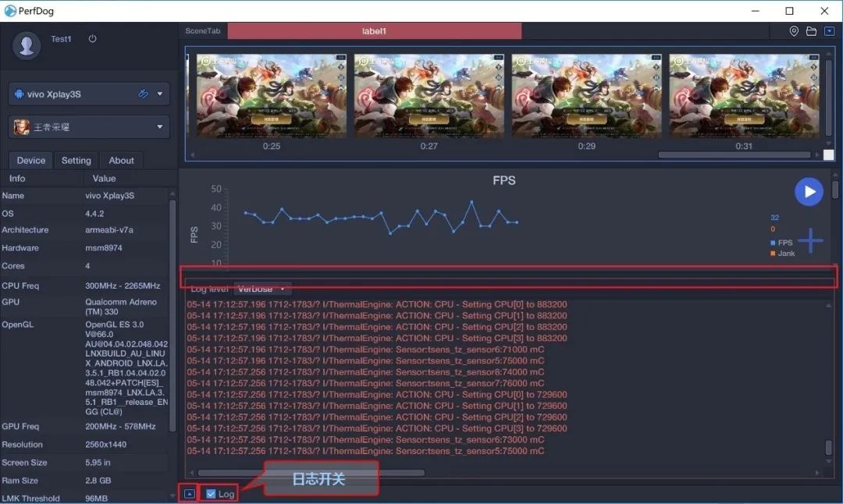
Task: Select the Ram Size value 2.8 GB
Action: pyautogui.click(x=98, y=481)
